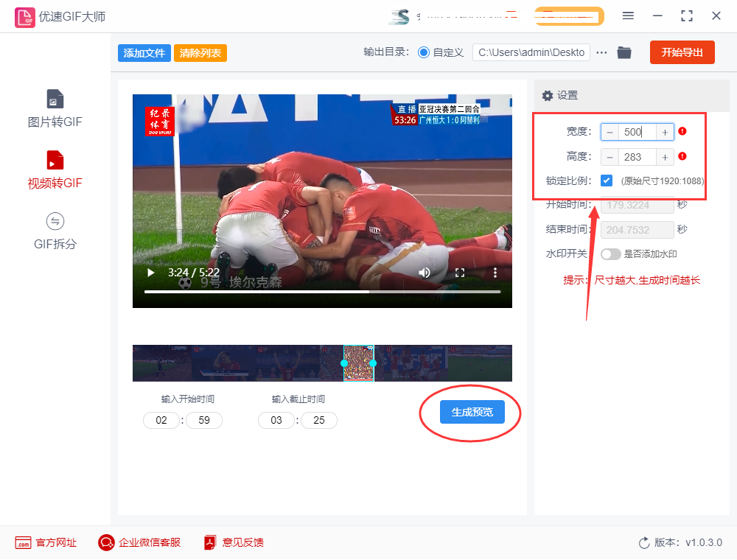
Task: Click the video progress bar
Action: (x=322, y=292)
